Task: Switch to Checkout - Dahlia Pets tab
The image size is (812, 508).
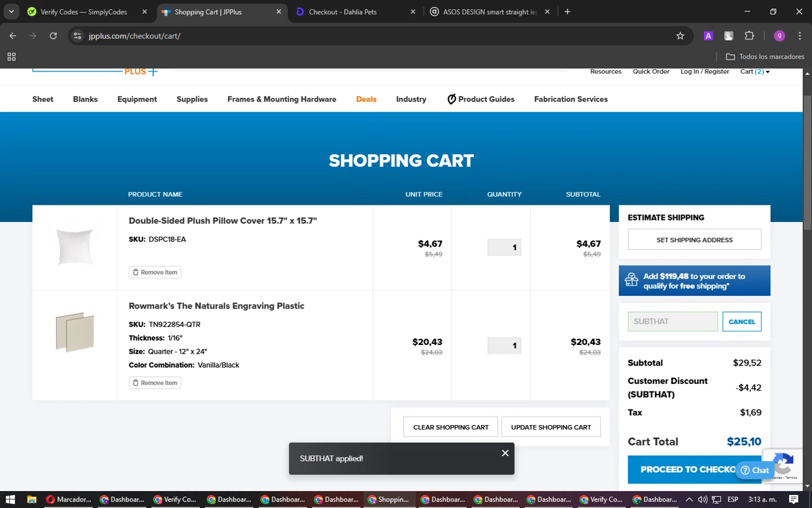Action: click(x=343, y=12)
